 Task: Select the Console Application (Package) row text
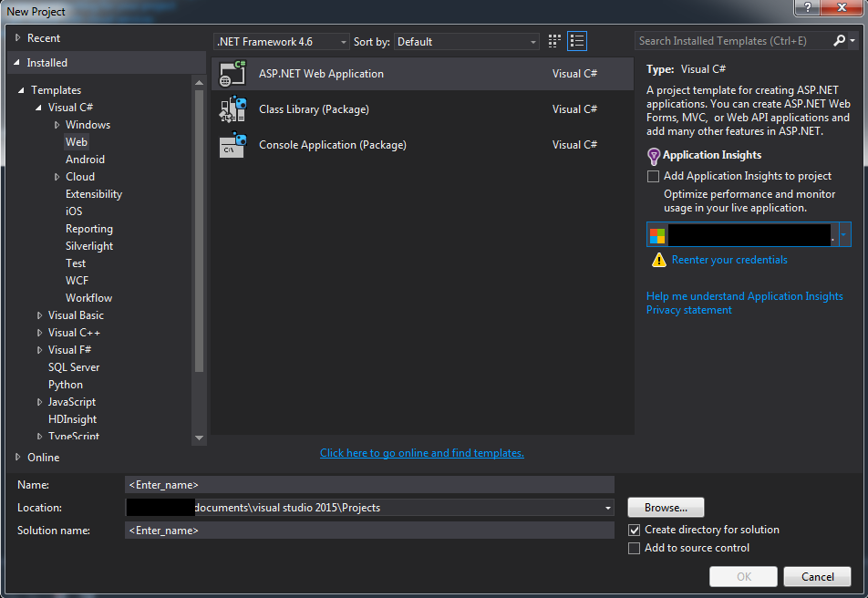[x=333, y=145]
